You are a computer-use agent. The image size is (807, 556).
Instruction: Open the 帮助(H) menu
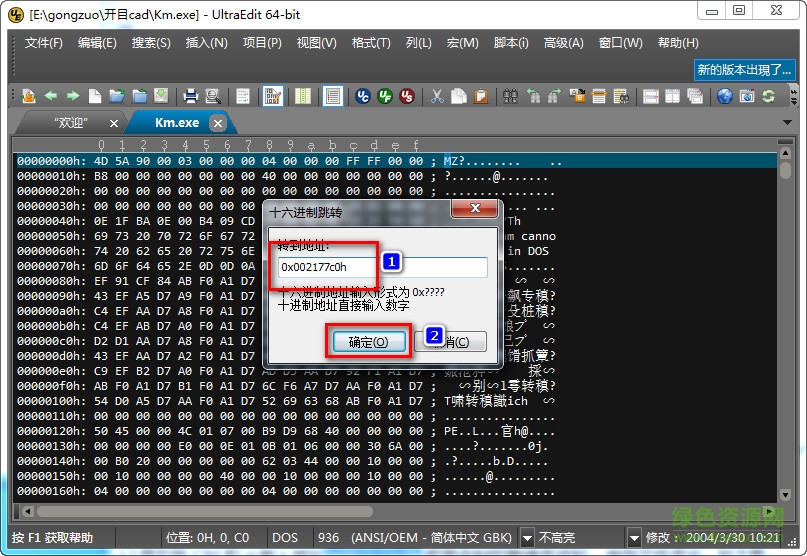click(x=678, y=43)
